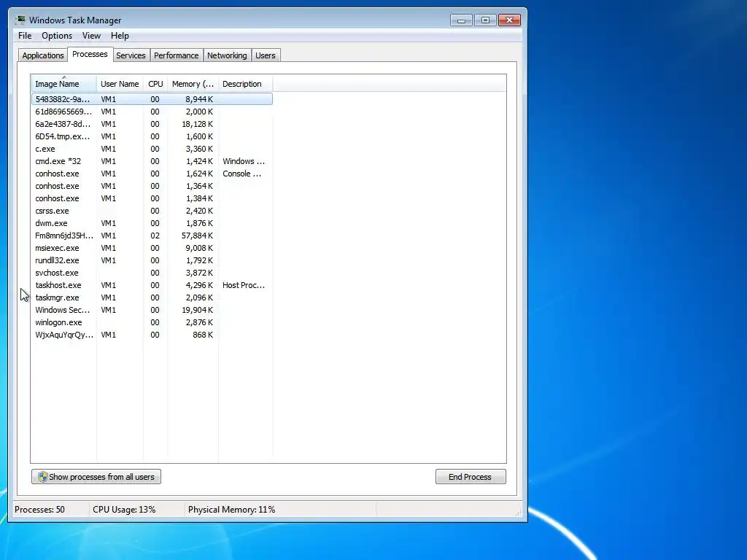The width and height of the screenshot is (747, 560).
Task: Click the End Process button
Action: [471, 477]
